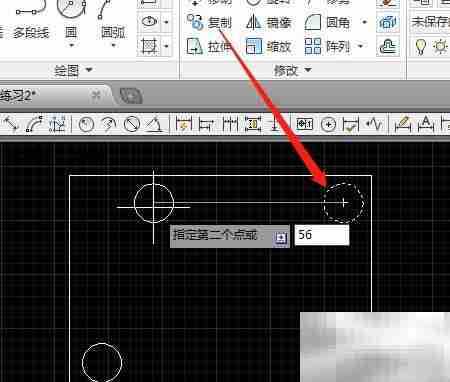The image size is (450, 382).
Task: Click the Ordinate dimension toolbar icon
Action: coord(57,124)
